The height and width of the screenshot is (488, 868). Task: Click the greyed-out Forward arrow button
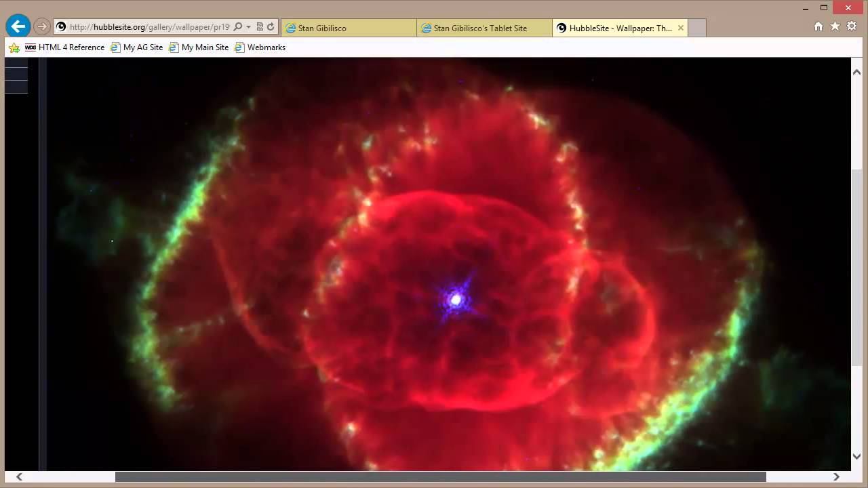(42, 27)
